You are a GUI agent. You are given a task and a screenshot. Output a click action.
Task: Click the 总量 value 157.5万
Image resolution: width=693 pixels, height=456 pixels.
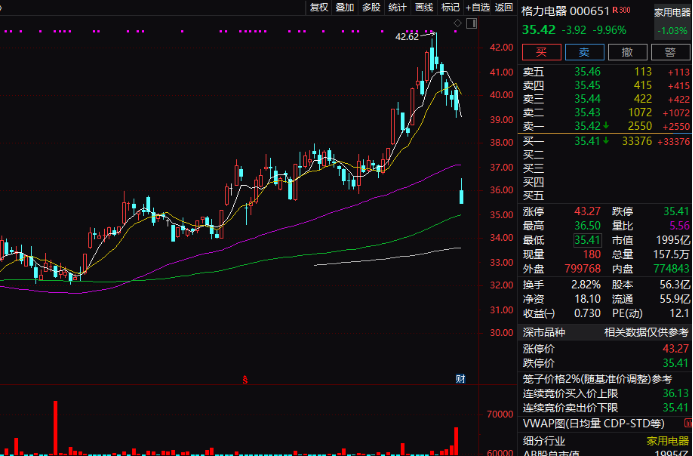(672, 255)
